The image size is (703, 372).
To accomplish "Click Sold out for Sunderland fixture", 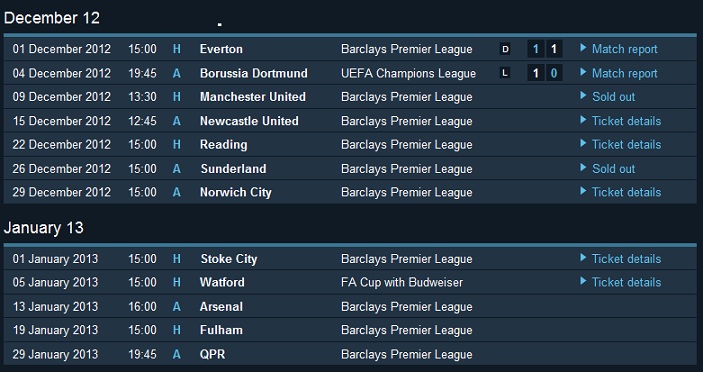I will (613, 169).
